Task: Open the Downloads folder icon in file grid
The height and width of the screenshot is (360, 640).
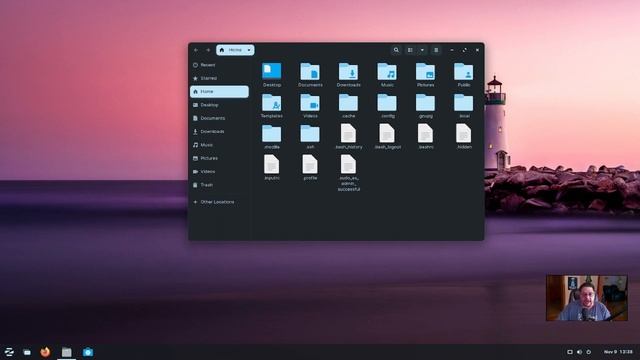Action: (x=348, y=71)
